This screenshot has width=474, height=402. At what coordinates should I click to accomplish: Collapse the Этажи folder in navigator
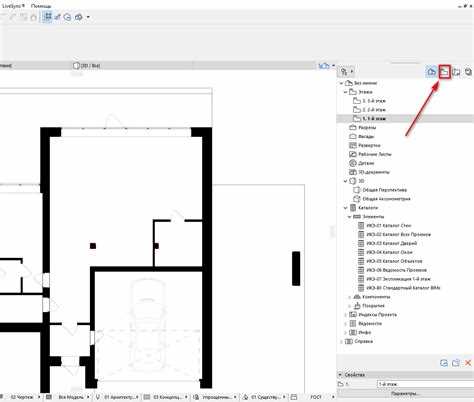[x=346, y=92]
